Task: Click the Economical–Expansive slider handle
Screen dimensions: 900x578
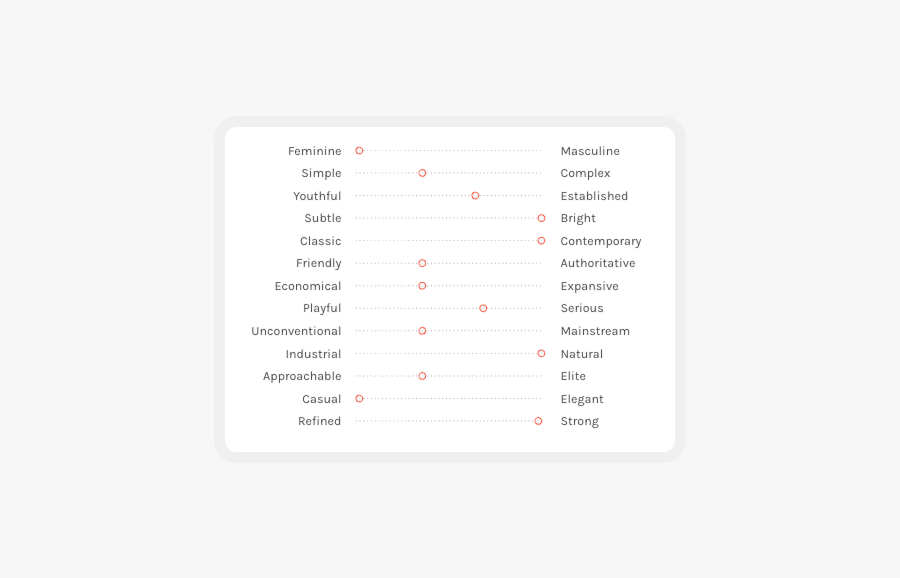Action: [422, 286]
